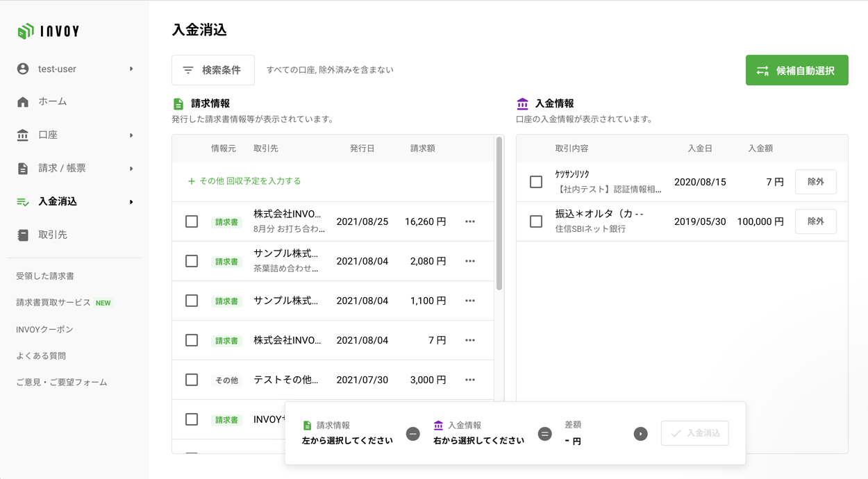Tick the テストその他 3,000 円 row checkbox
Viewport: 868px width, 479px height.
pyautogui.click(x=192, y=380)
